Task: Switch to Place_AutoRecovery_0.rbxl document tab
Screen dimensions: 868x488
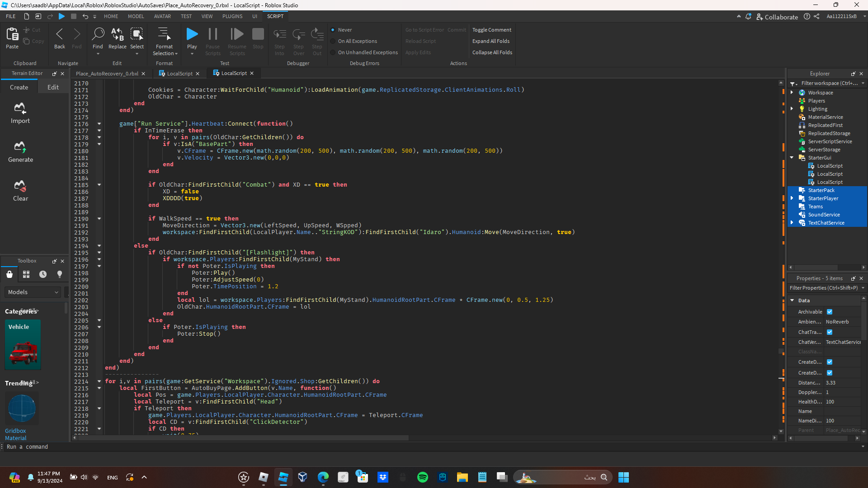Action: 107,74
